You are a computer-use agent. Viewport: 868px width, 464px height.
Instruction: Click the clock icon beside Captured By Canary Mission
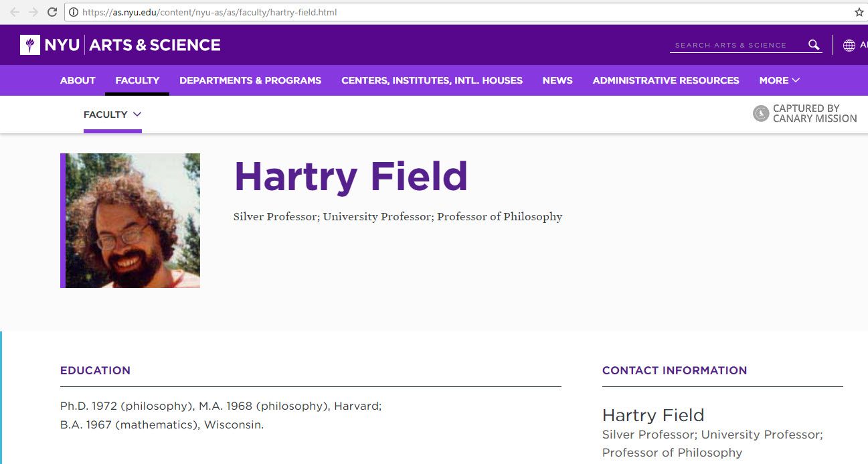(x=760, y=113)
